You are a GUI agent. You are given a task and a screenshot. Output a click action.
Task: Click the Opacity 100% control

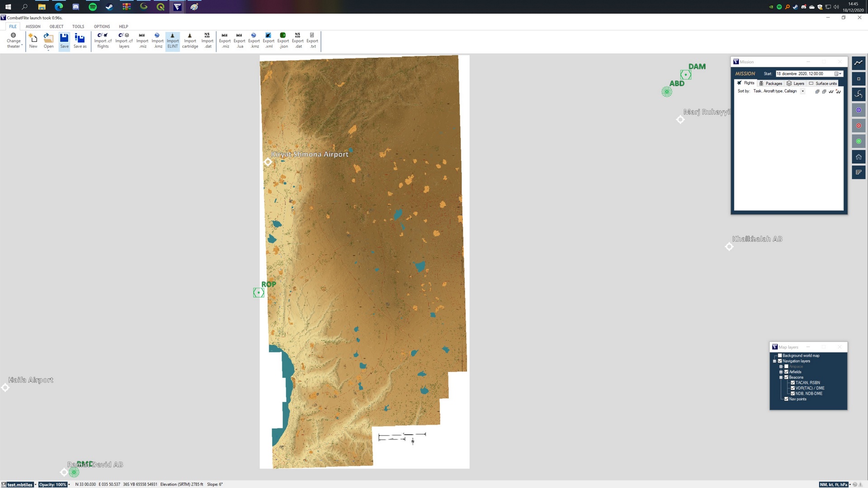(53, 484)
